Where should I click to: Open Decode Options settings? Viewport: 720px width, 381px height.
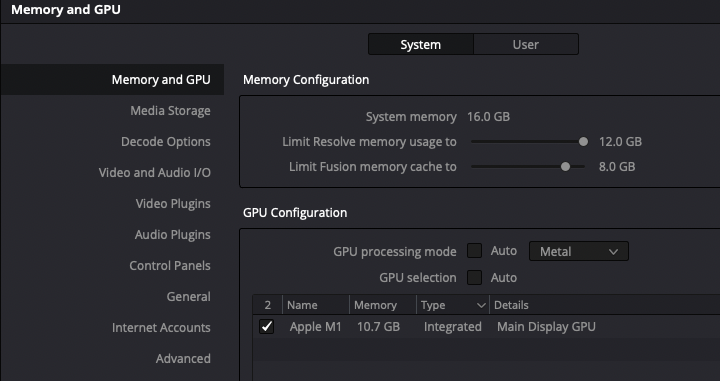[166, 141]
